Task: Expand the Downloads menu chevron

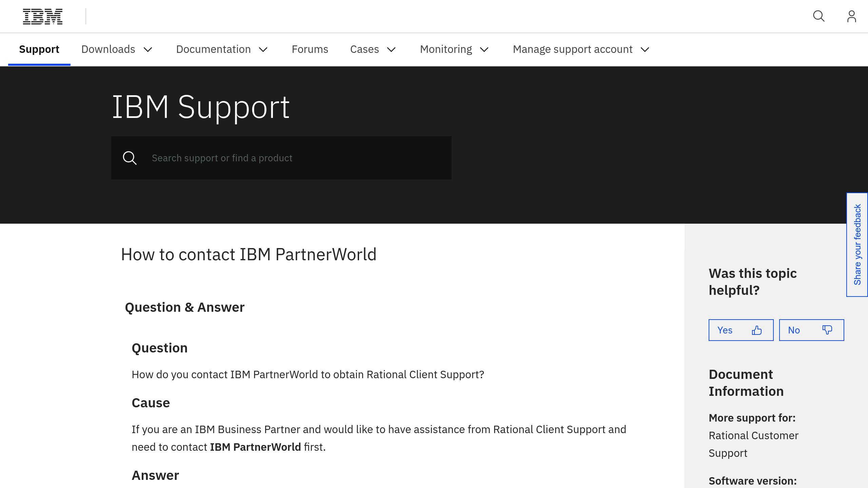Action: [148, 49]
